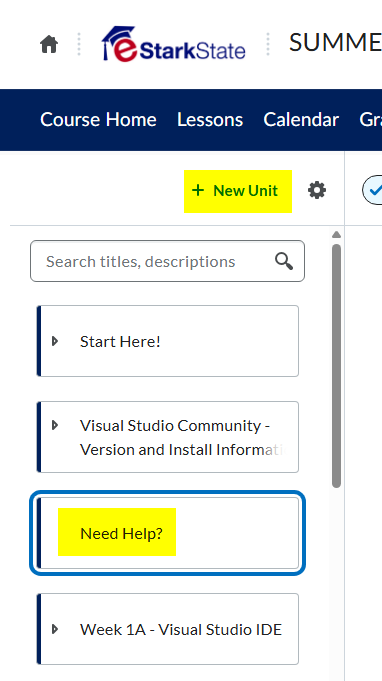The image size is (382, 681).
Task: Click the search magnifier icon
Action: (284, 261)
